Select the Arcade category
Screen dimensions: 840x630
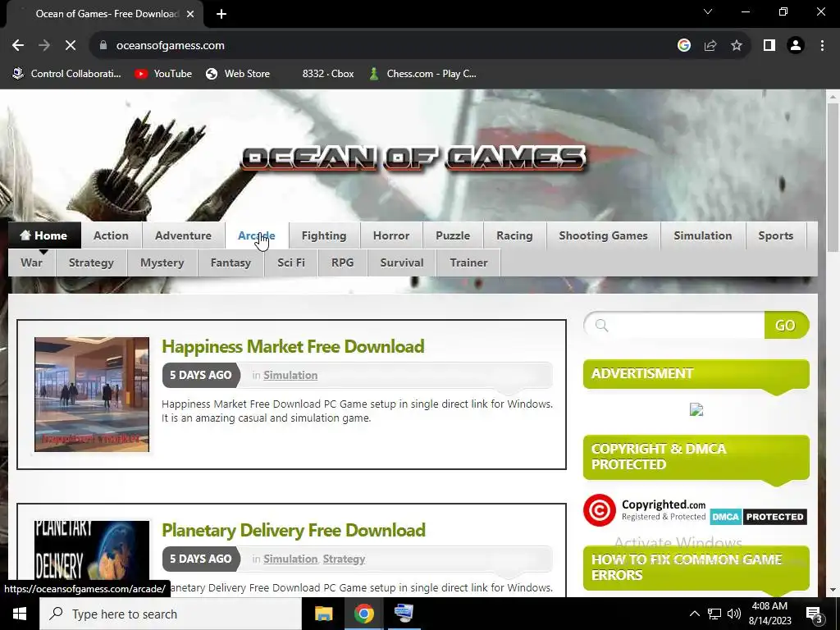tap(257, 235)
